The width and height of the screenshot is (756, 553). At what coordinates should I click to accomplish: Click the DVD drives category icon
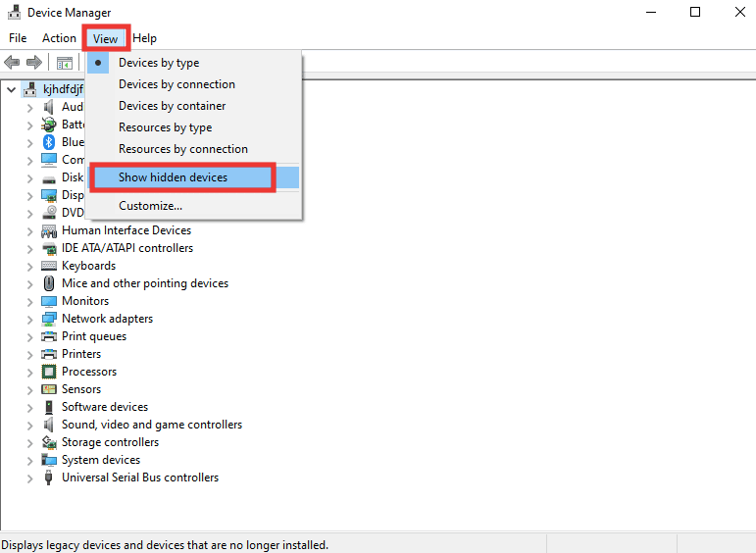49,213
